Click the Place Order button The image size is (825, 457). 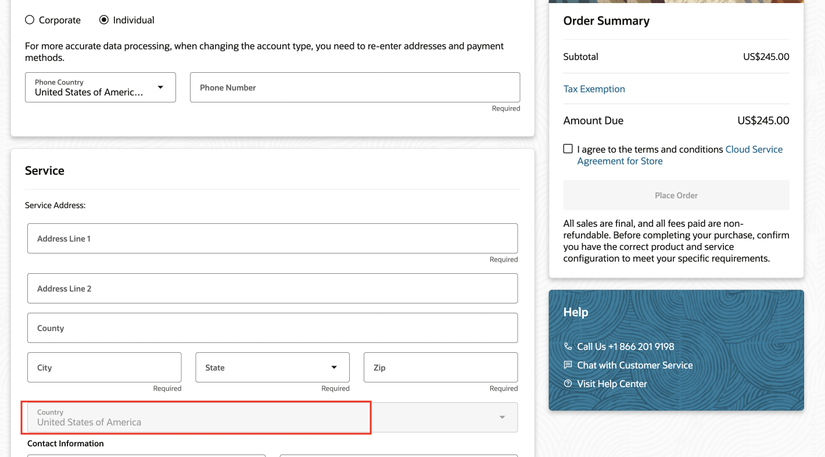(676, 195)
